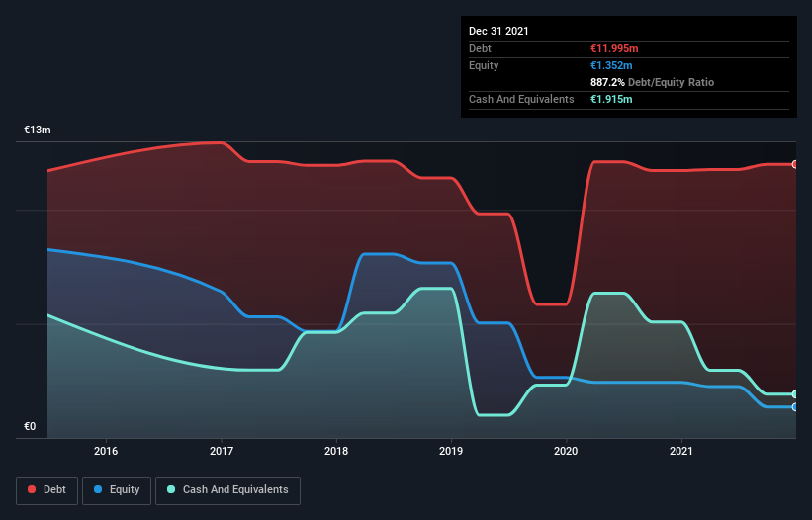
Task: Click the €1.915m cash value
Action: tap(611, 99)
